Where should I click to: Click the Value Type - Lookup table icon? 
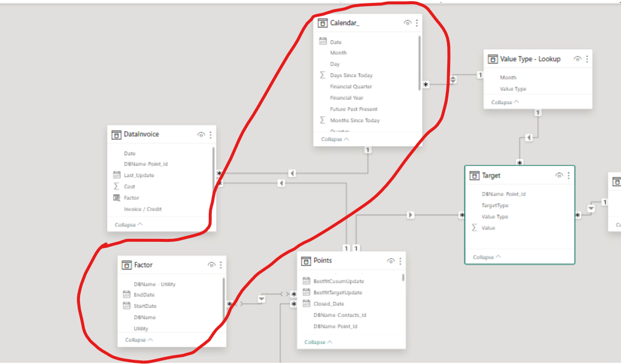point(492,59)
